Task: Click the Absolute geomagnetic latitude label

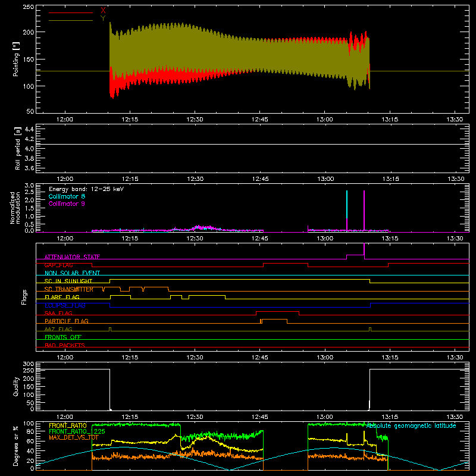Action: (x=411, y=425)
